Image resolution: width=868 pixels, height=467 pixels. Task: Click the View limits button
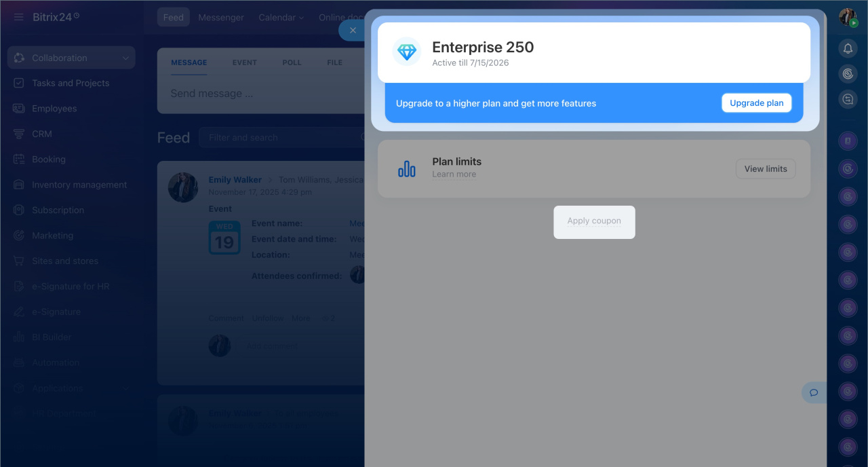click(766, 169)
